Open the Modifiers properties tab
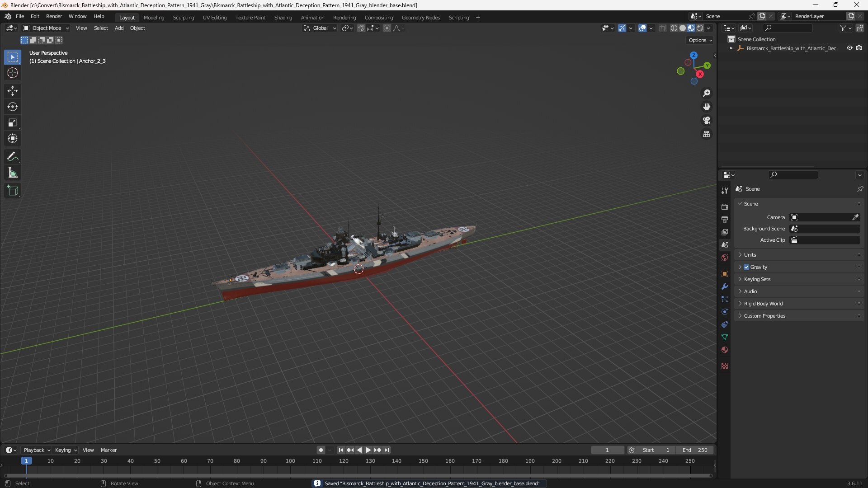Viewport: 868px width, 488px height. coord(725,286)
